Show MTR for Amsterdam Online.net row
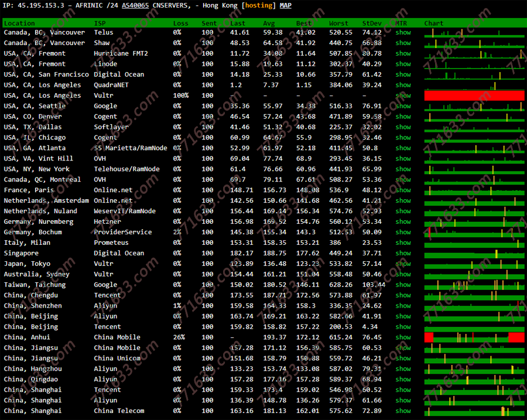Image resolution: width=527 pixels, height=420 pixels. click(x=403, y=200)
